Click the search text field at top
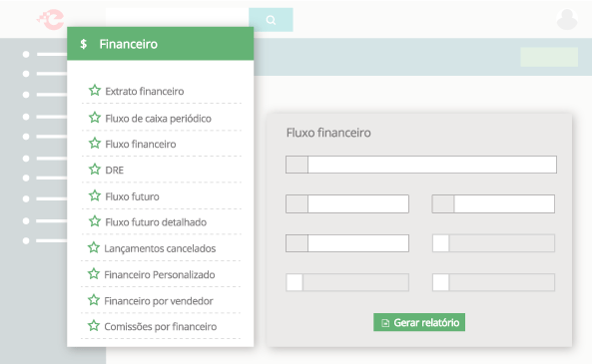This screenshot has height=364, width=592. [177, 20]
